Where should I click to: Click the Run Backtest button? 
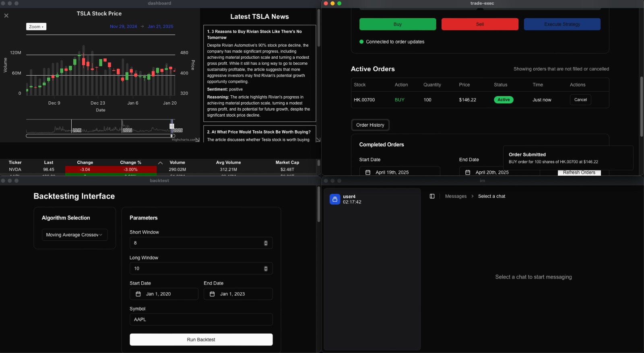201,340
